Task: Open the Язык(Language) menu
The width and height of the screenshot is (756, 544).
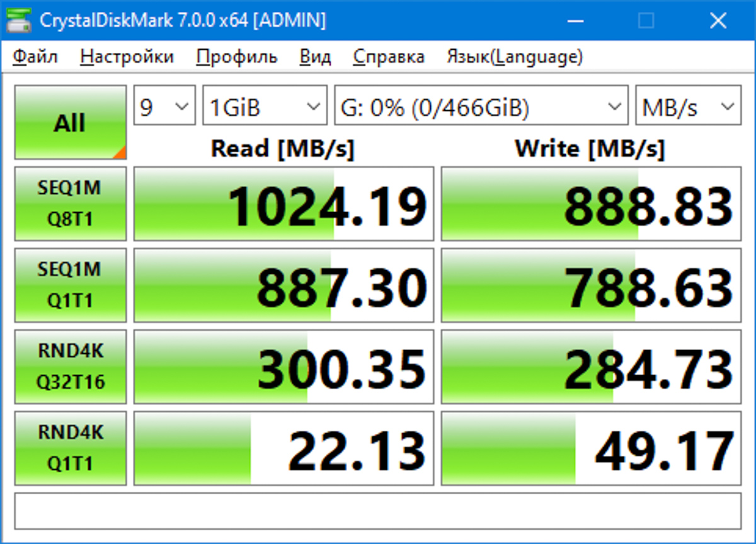Action: point(515,57)
